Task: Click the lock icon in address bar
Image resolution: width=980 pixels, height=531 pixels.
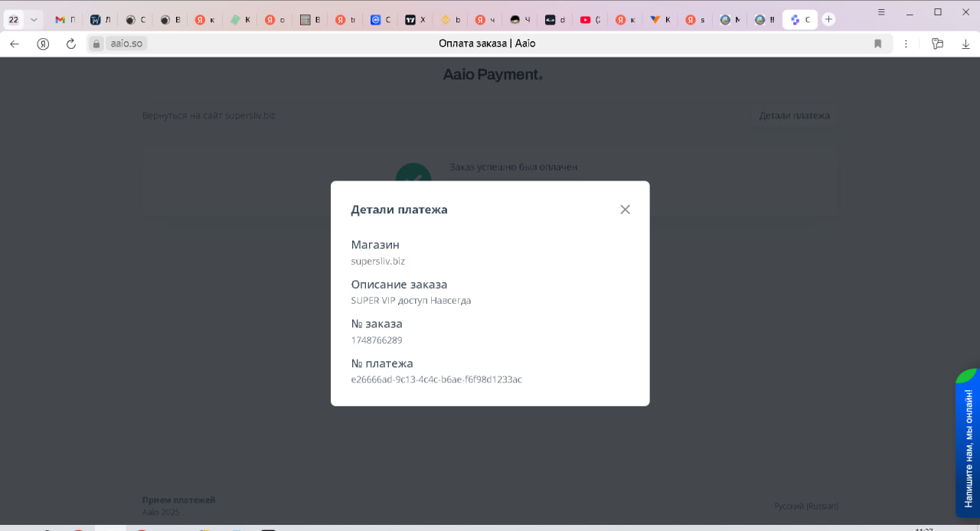Action: click(x=96, y=44)
